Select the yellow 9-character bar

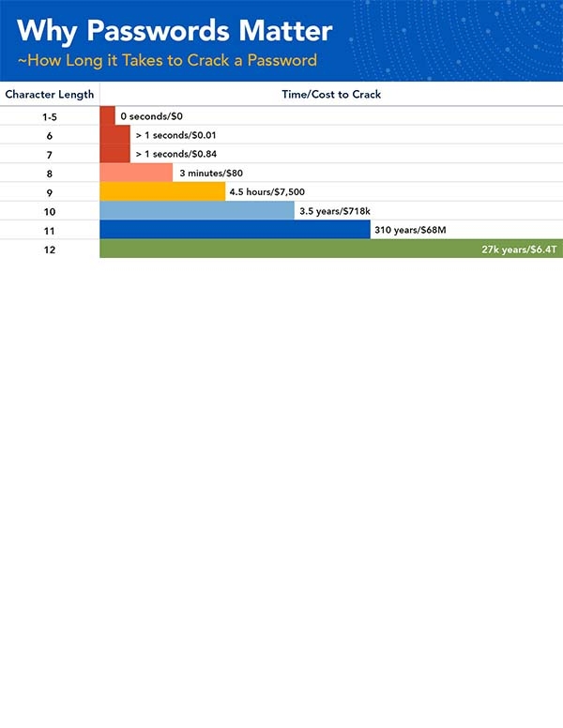pyautogui.click(x=162, y=191)
